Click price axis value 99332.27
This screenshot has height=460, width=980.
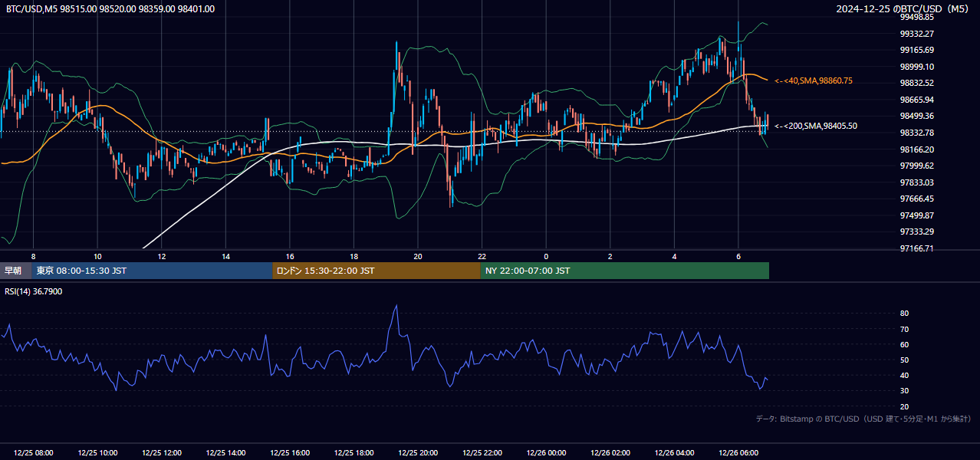[x=916, y=34]
